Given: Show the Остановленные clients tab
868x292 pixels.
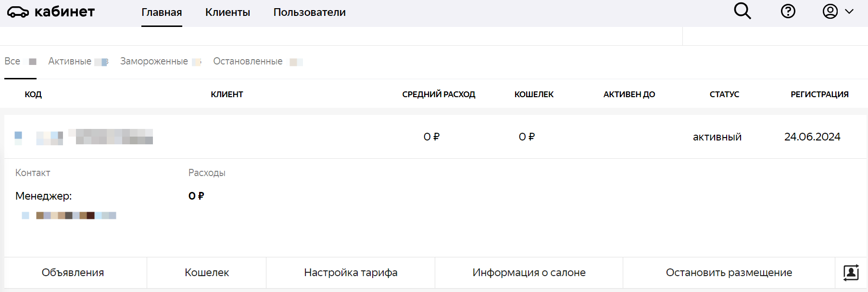Looking at the screenshot, I should [x=248, y=62].
